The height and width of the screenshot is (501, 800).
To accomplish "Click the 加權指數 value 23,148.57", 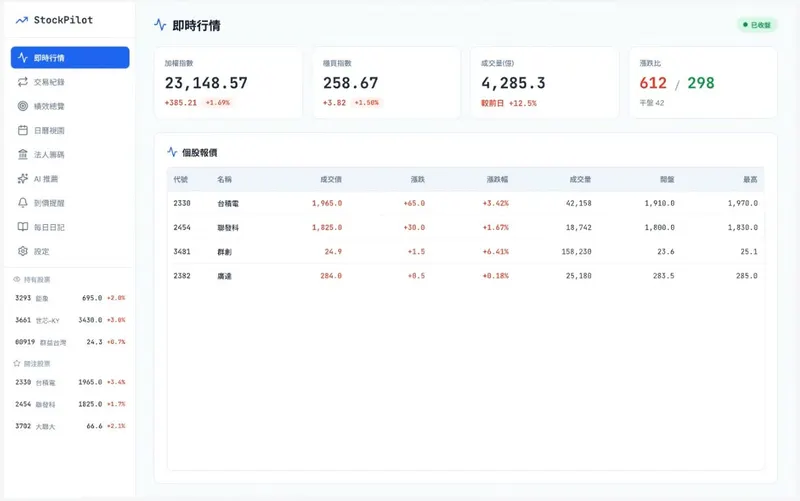I will pos(206,83).
